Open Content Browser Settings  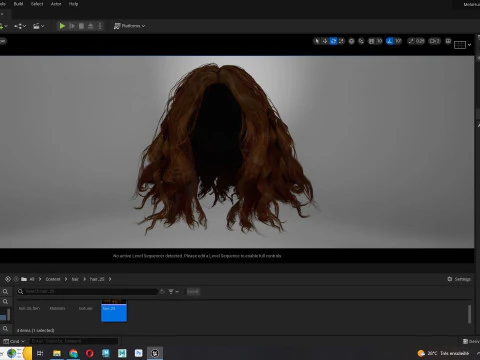tap(459, 279)
